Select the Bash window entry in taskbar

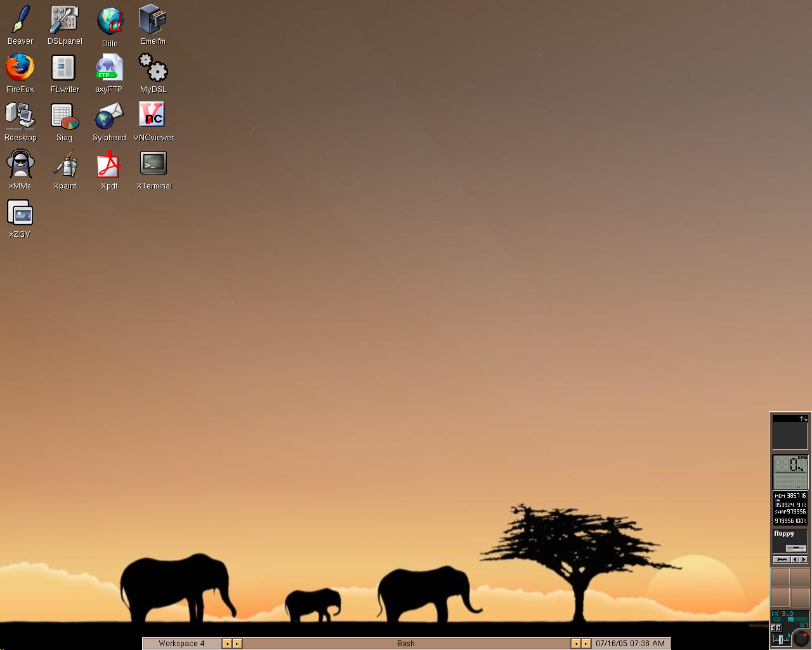pos(406,644)
